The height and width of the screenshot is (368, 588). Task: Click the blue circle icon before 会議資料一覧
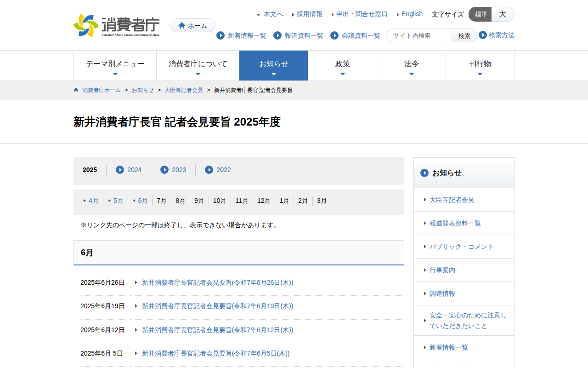click(334, 35)
